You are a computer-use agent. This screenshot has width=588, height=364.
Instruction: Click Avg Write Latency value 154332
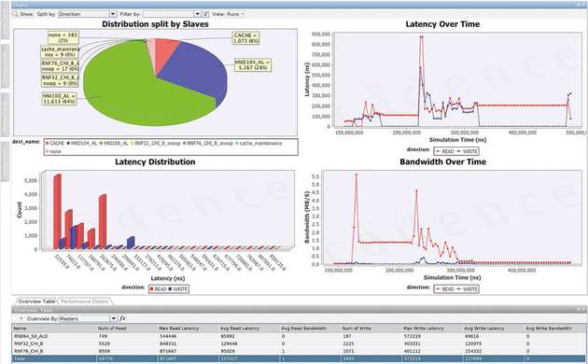(473, 351)
